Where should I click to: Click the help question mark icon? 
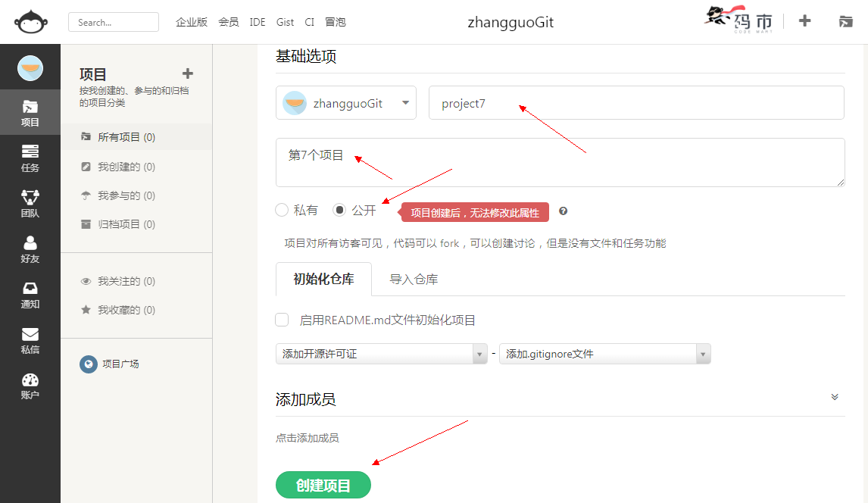click(x=563, y=211)
